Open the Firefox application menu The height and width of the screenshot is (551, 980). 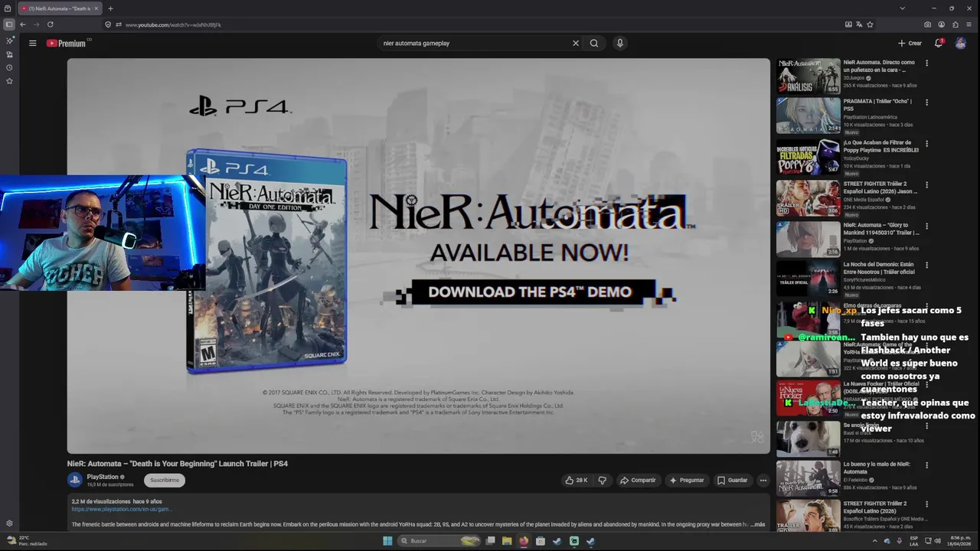[969, 24]
